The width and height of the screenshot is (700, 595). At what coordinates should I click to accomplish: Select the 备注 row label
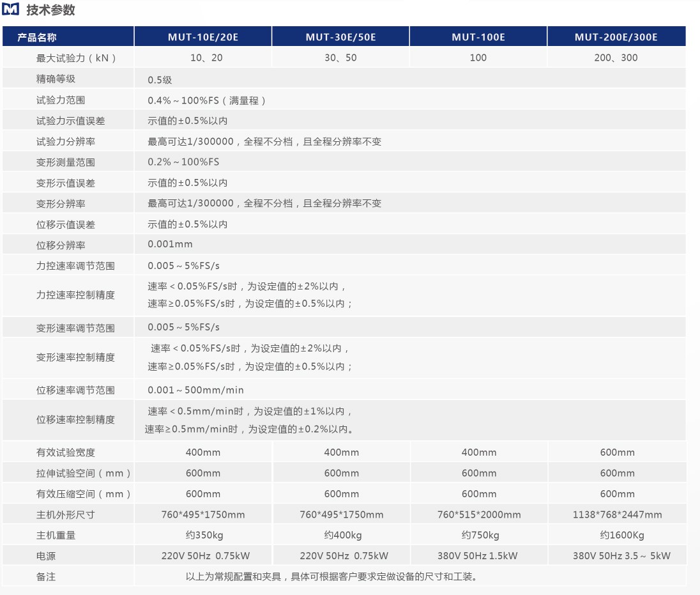click(46, 576)
